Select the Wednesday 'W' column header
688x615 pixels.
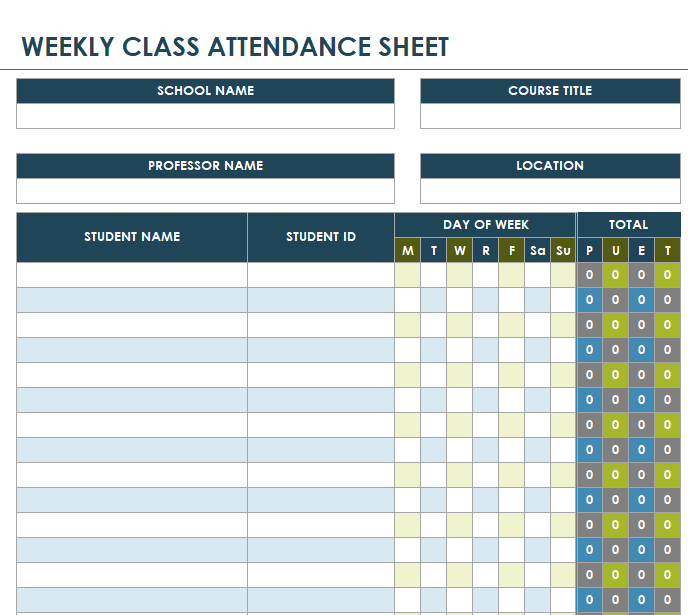click(x=460, y=251)
